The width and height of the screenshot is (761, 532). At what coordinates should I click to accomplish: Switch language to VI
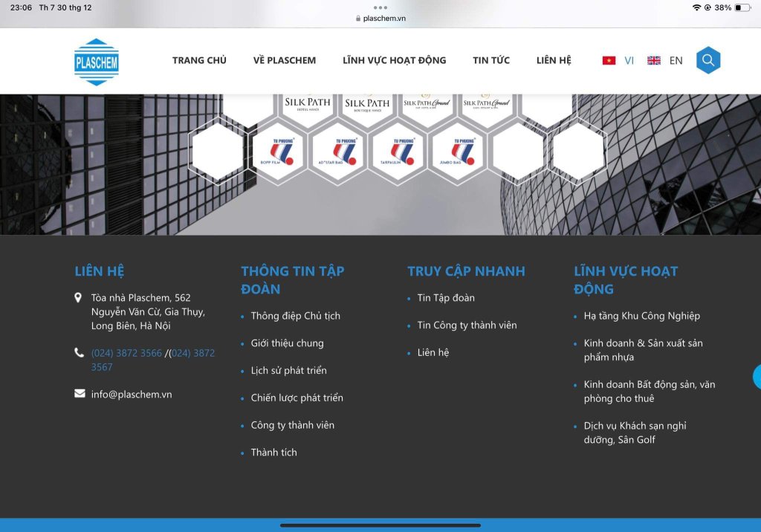(629, 61)
